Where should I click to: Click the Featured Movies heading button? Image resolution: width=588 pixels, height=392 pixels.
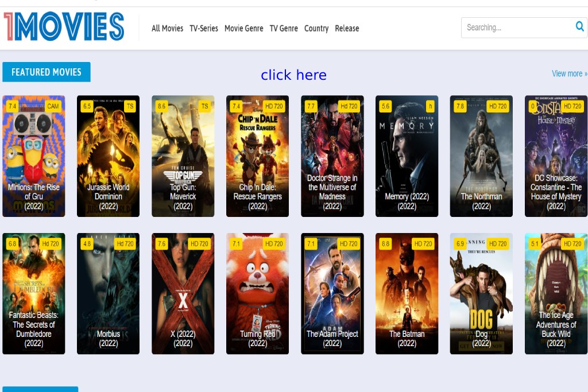47,72
